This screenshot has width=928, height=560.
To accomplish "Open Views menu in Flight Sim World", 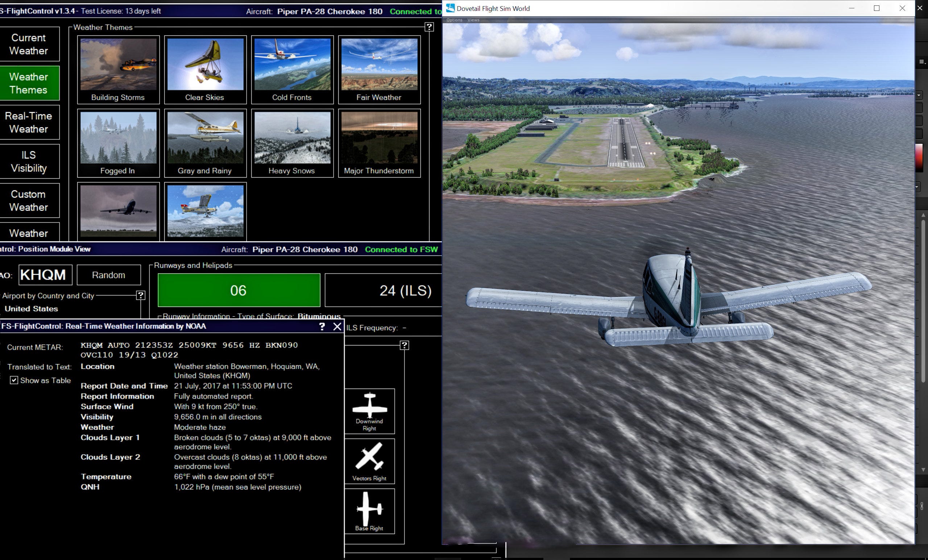I will point(473,20).
